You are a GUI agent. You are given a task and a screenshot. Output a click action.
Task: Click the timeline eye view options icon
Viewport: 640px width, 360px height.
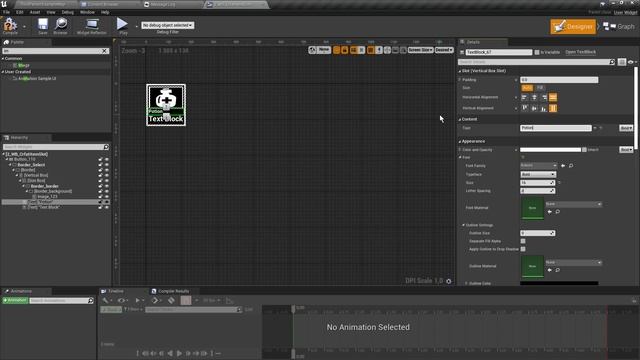click(x=122, y=300)
